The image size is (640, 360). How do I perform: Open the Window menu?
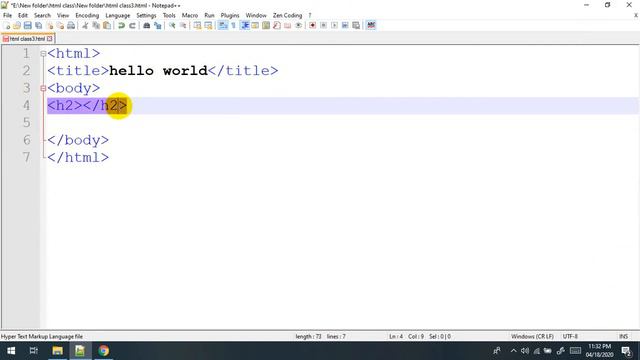[256, 15]
